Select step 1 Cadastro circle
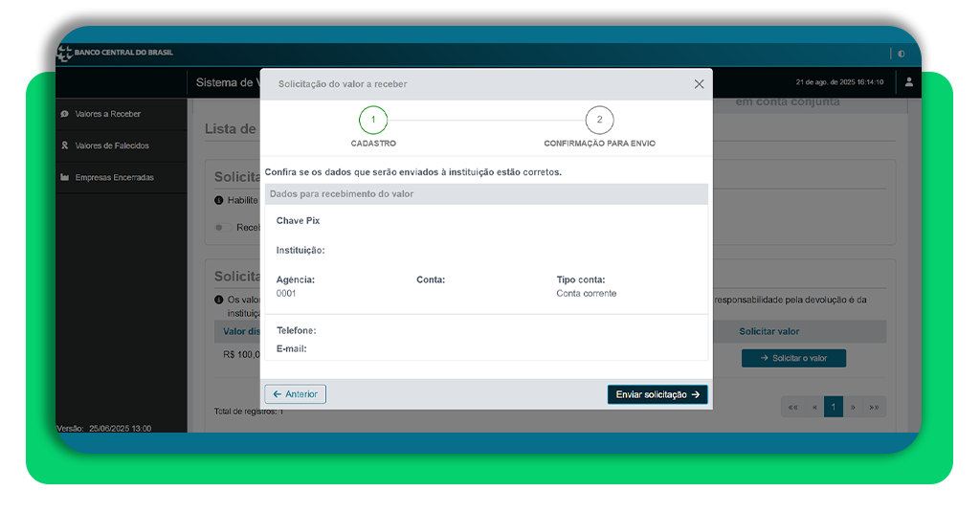The height and width of the screenshot is (513, 980). pyautogui.click(x=372, y=120)
